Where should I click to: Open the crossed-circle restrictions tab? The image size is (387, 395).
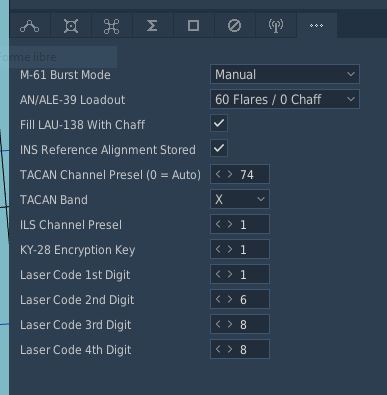click(234, 26)
